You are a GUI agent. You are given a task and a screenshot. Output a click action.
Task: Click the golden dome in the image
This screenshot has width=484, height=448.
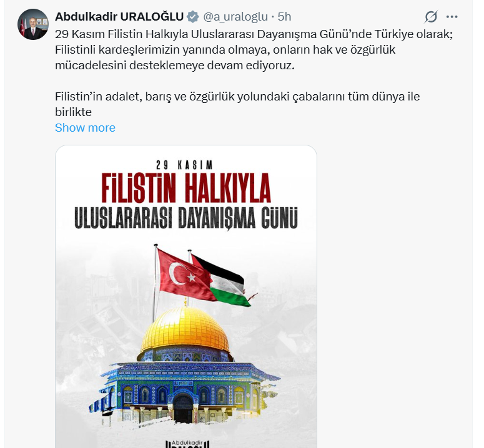pyautogui.click(x=185, y=330)
